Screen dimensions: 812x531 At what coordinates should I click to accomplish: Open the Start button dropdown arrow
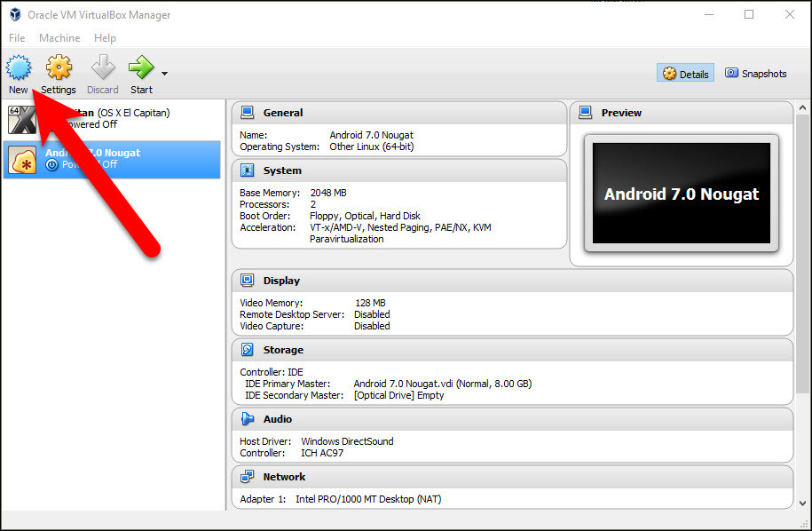pos(164,74)
